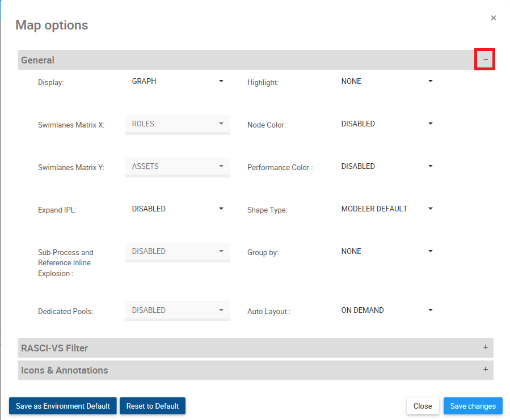Open the Node Color dropdown
This screenshot has width=510, height=420.
click(x=387, y=124)
